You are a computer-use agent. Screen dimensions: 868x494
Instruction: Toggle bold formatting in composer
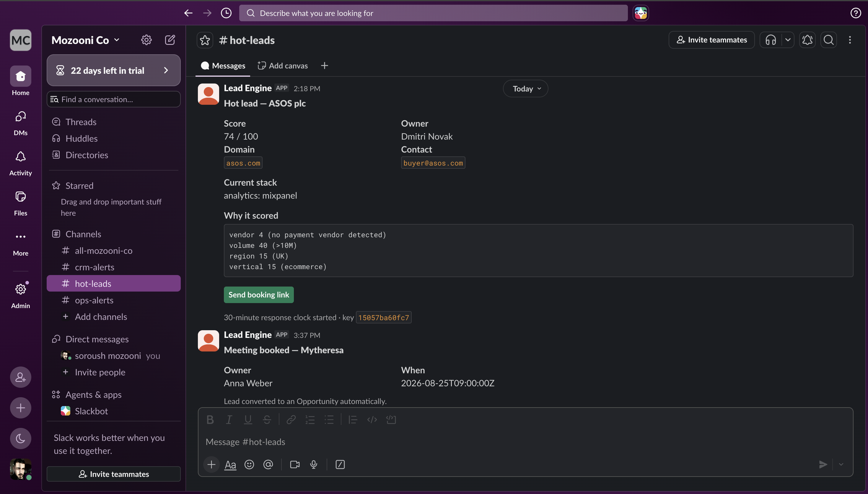(x=210, y=420)
